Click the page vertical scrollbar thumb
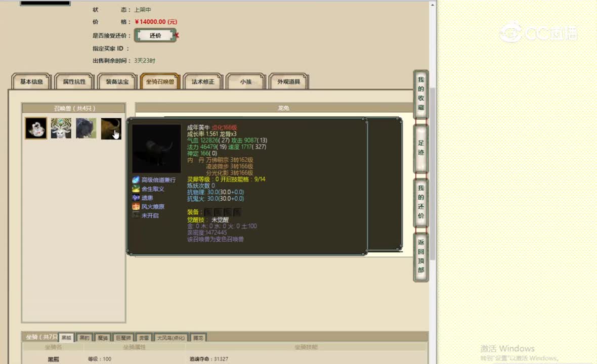 (x=433, y=173)
